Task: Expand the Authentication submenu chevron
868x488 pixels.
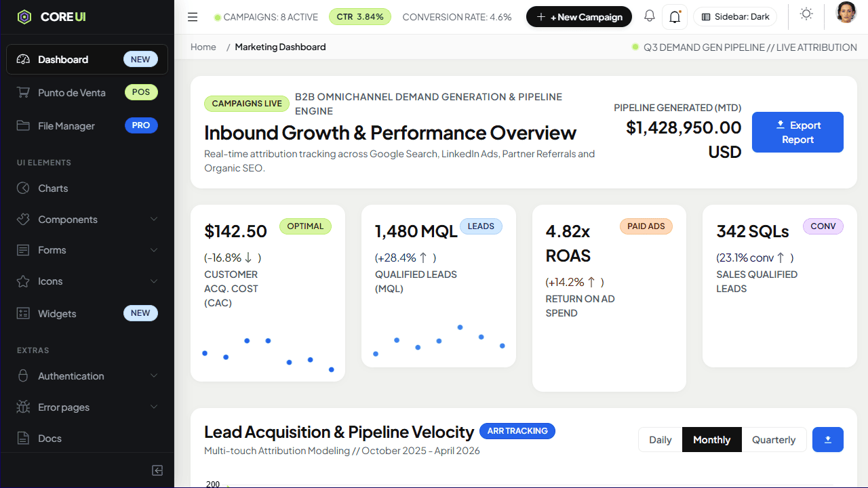Action: [154, 376]
